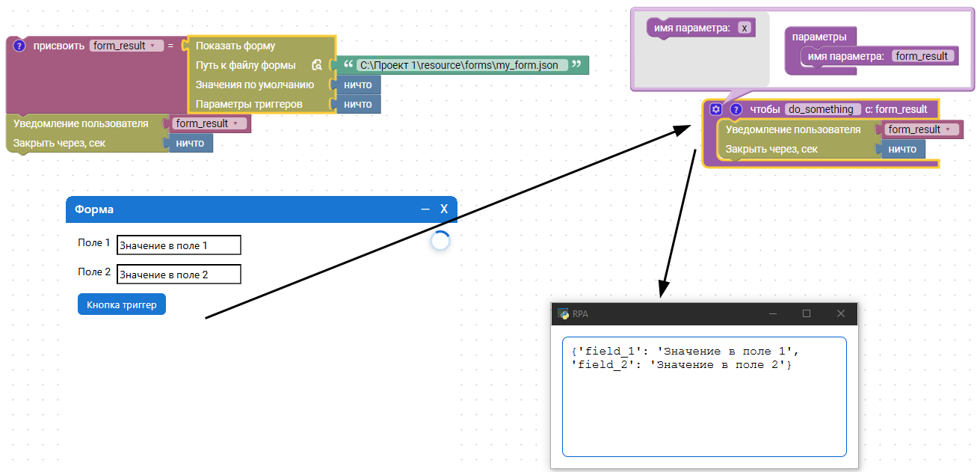Image resolution: width=980 pixels, height=472 pixels.
Task: Click into the Поле 1 text field
Action: pyautogui.click(x=179, y=245)
